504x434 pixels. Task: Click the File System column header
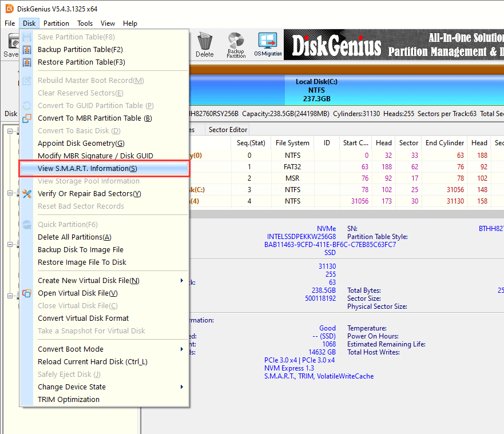coord(292,143)
